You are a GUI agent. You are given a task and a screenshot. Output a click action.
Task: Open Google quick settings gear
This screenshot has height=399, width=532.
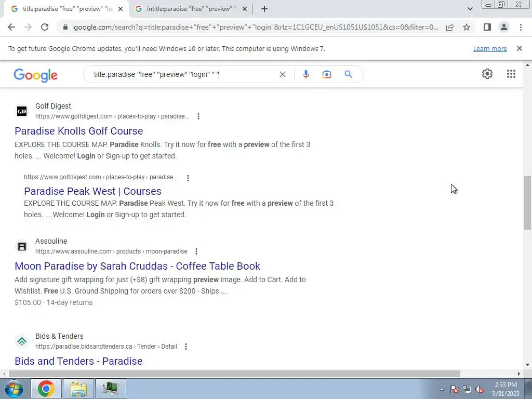[487, 74]
